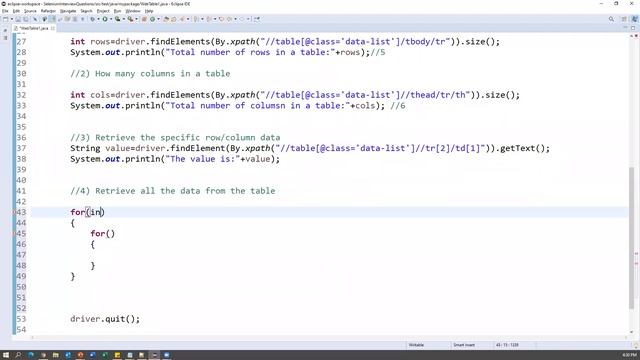This screenshot has width=640, height=360.
Task: Click the comment "//4) Retrieve all the data from the table"
Action: [173, 191]
